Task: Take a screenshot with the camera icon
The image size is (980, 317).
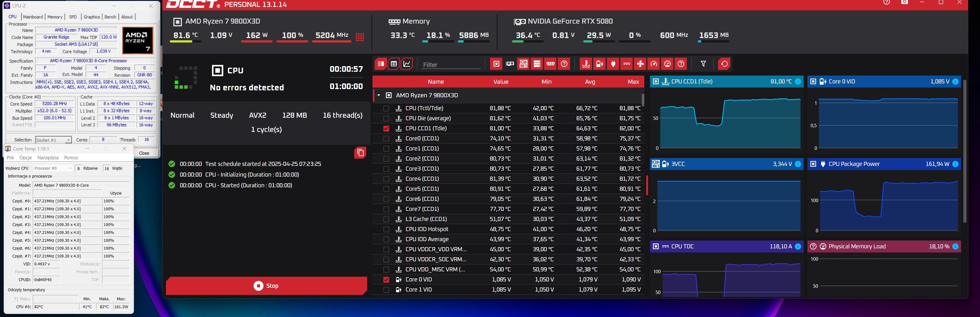Action: coord(904,2)
